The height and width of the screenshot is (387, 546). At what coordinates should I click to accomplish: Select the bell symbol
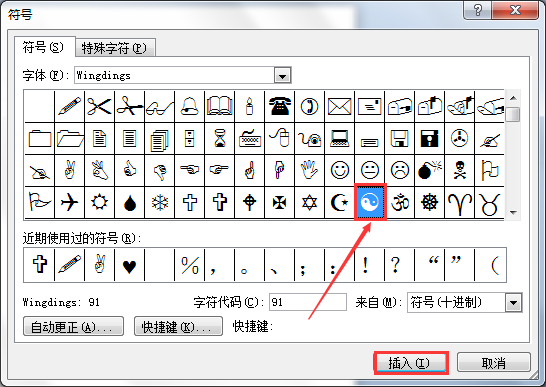[x=189, y=106]
